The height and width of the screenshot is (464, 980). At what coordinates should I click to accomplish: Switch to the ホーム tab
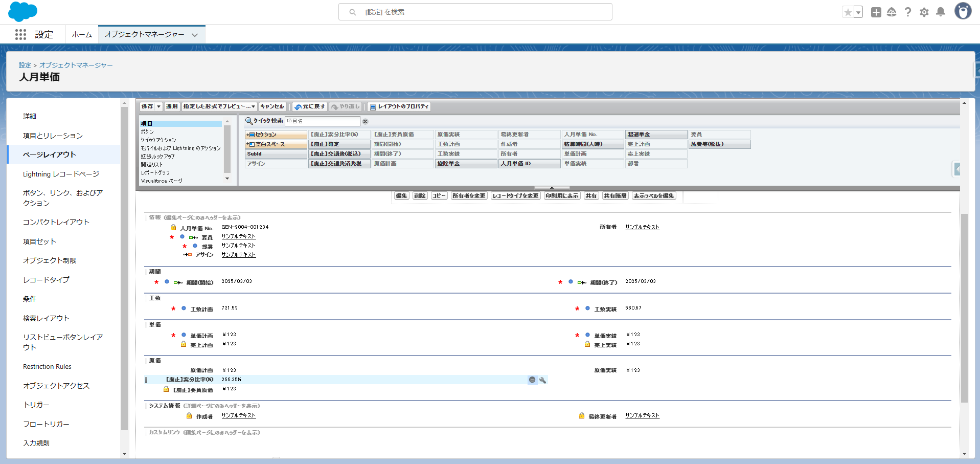[x=82, y=34]
